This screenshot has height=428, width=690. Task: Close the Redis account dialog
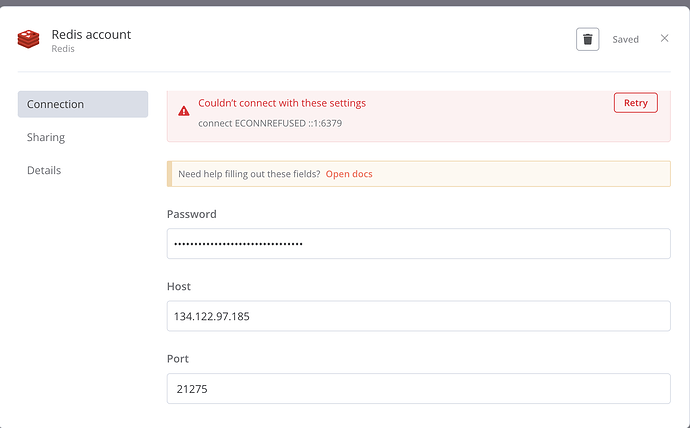tap(664, 38)
